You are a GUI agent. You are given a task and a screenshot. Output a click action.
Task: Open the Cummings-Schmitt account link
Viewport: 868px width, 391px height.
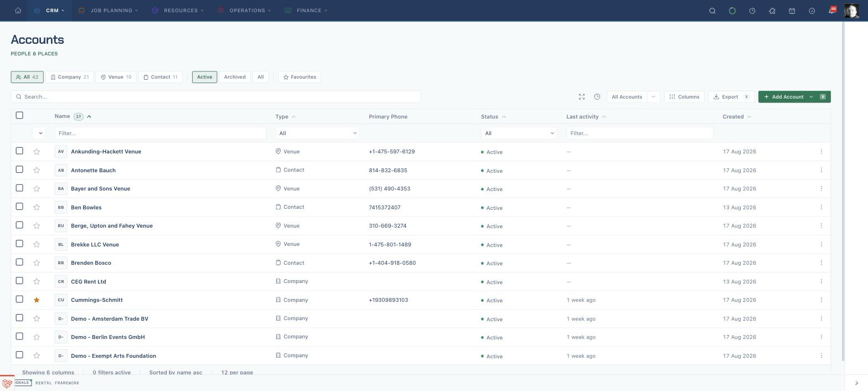(97, 300)
